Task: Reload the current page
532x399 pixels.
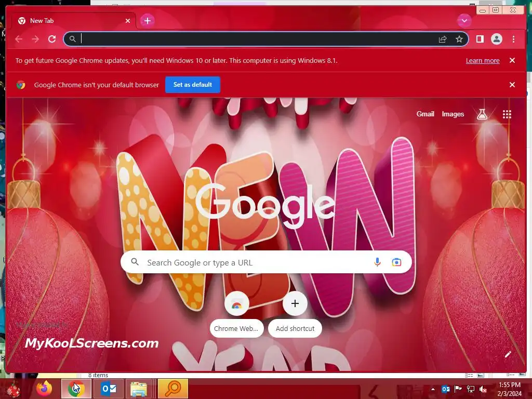Action: (52, 39)
